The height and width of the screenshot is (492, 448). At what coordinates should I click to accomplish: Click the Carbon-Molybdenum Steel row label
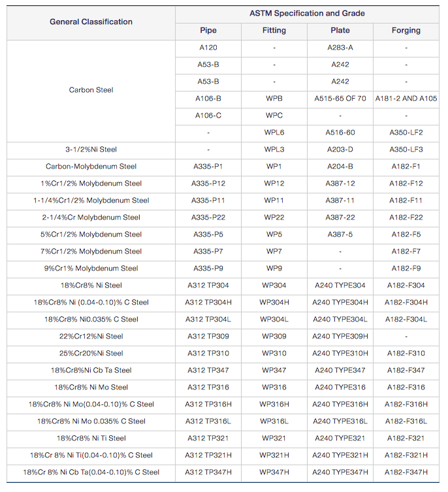pos(91,167)
